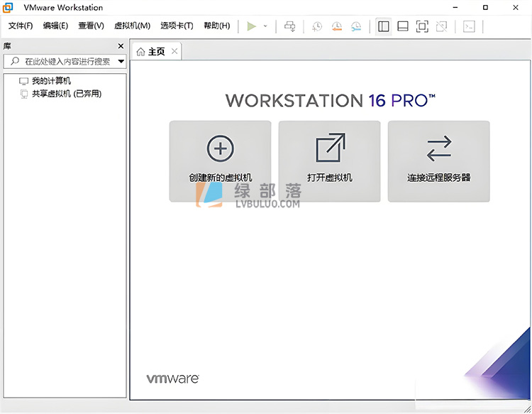Click the VMware Workstation title bar logo
The height and width of the screenshot is (414, 532).
[8, 8]
